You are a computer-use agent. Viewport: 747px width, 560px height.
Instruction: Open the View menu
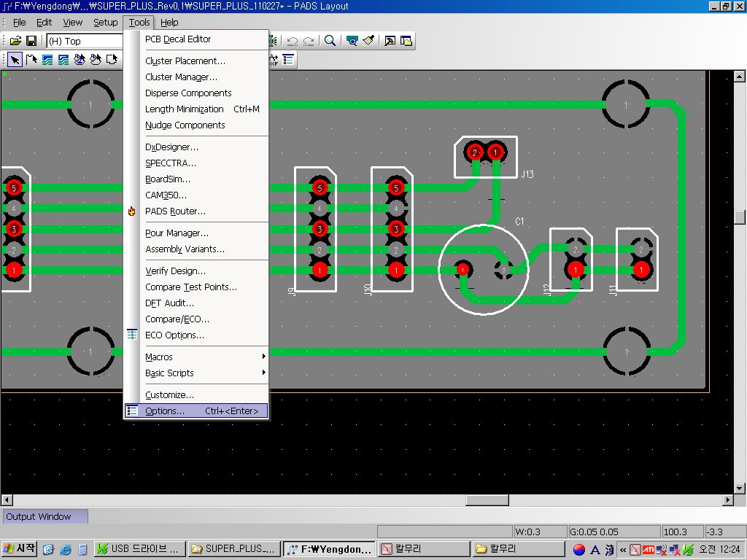[x=72, y=23]
